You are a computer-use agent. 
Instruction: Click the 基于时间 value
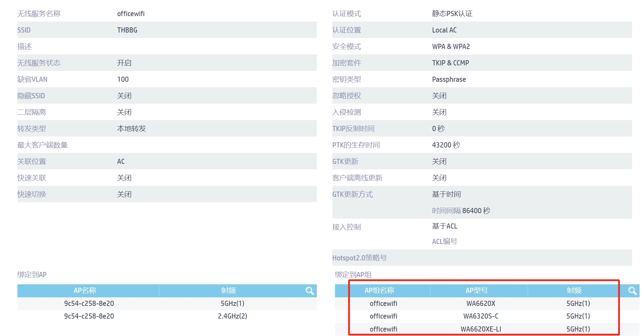(x=447, y=194)
